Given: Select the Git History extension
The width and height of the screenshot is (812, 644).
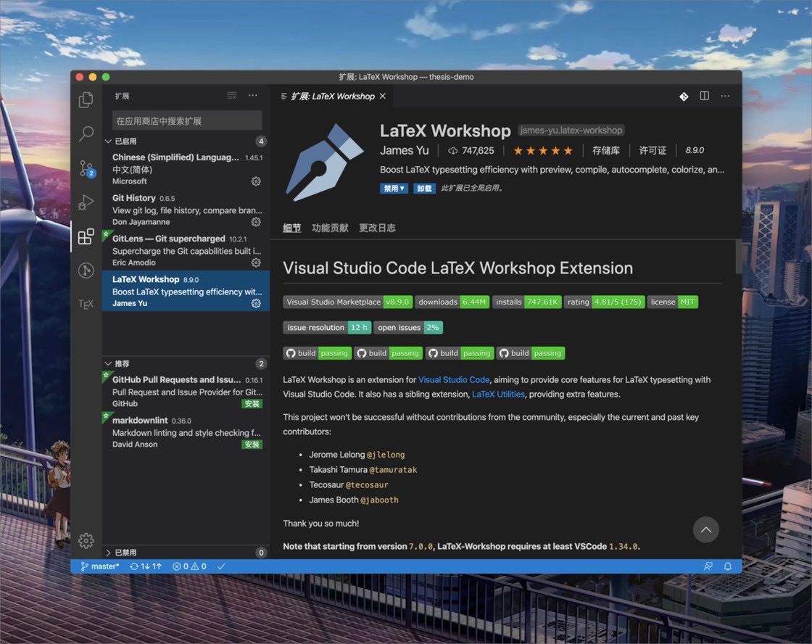Looking at the screenshot, I should (186, 210).
